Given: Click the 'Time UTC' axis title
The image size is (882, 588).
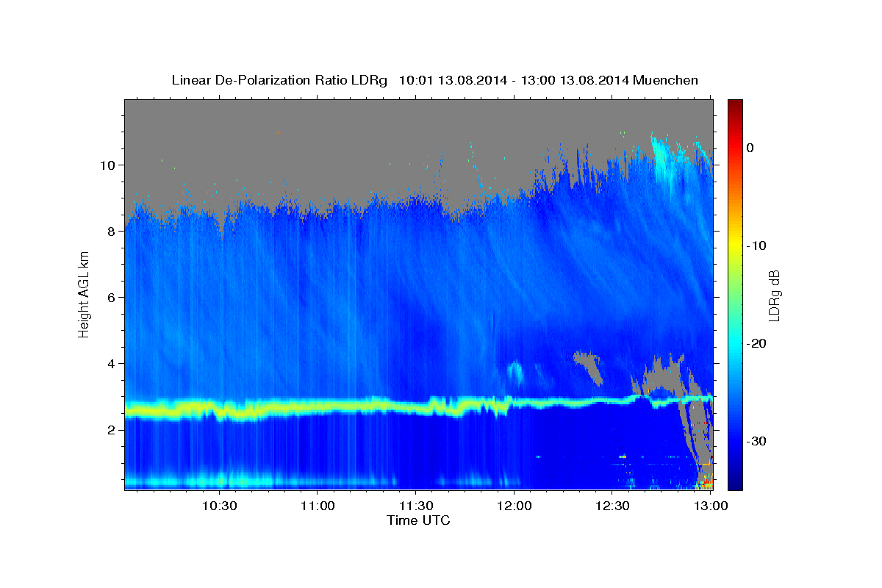Looking at the screenshot, I should (x=418, y=520).
